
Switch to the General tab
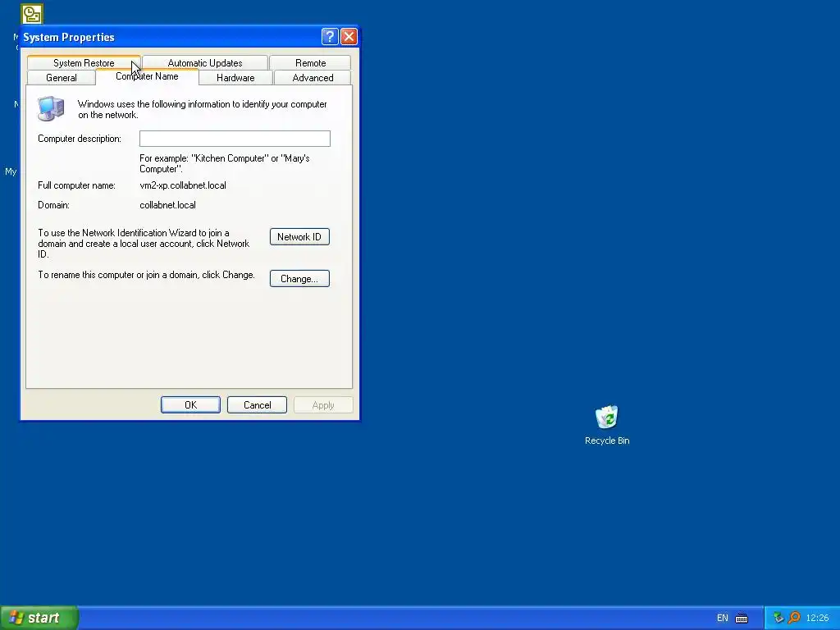pos(61,78)
